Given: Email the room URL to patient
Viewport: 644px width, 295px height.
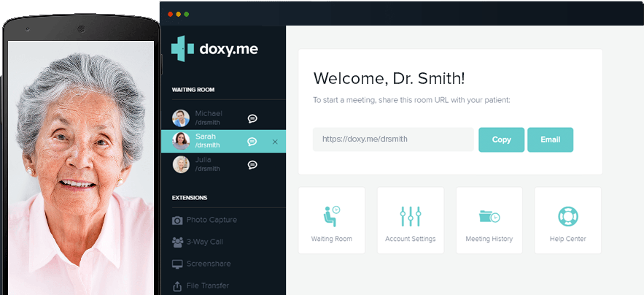Looking at the screenshot, I should pyautogui.click(x=551, y=139).
